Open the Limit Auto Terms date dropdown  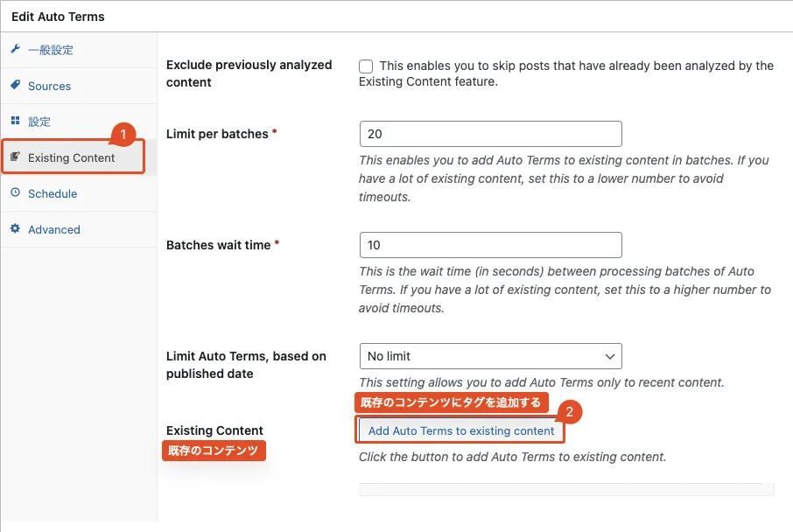[x=490, y=356]
